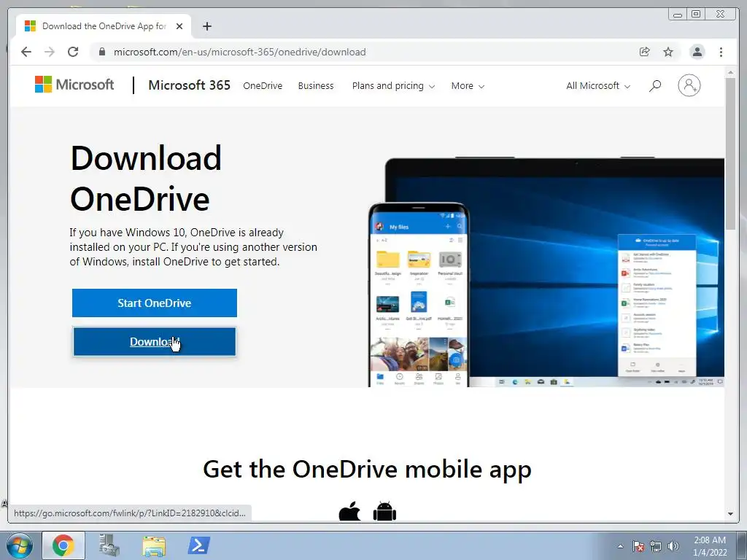Show hidden tray icons arrow

coord(620,546)
